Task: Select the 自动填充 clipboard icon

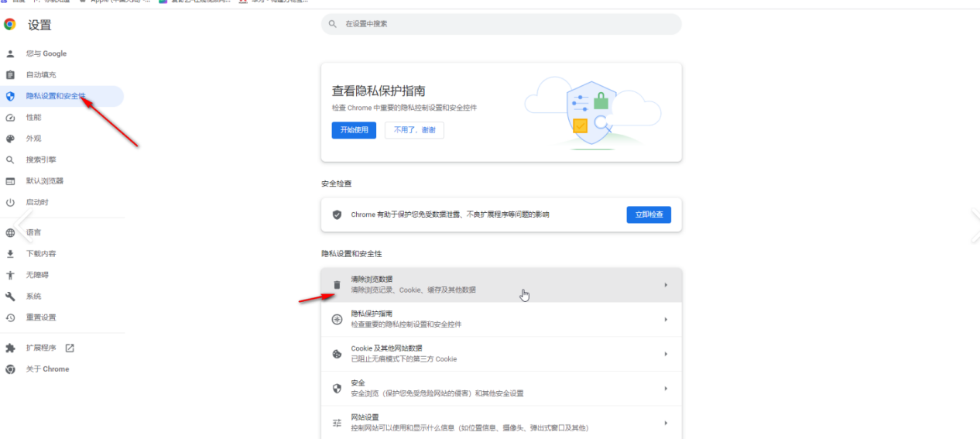Action: [10, 75]
